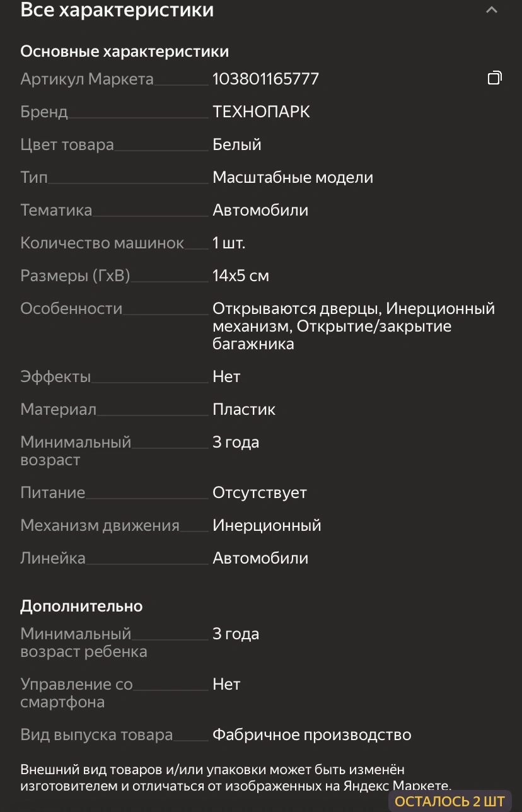
Task: Tap the brand value ТЕХНОПАРК
Action: (x=261, y=112)
